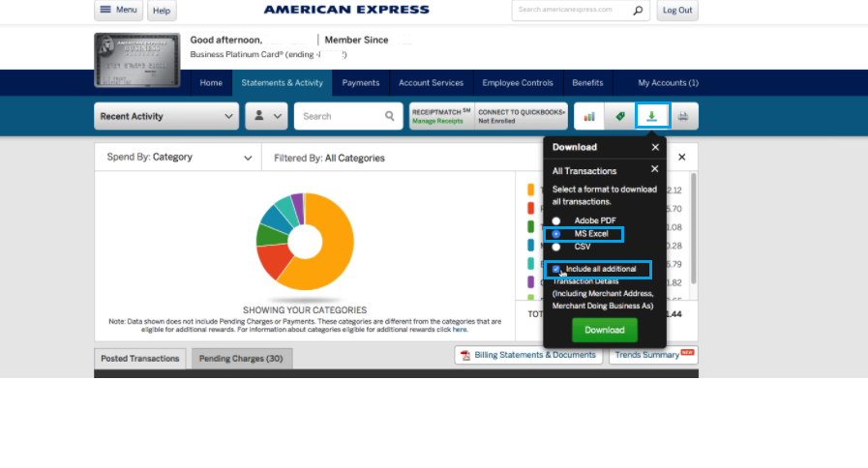Open Billing Statements & Documents
Screen dimensions: 868x468
point(528,355)
